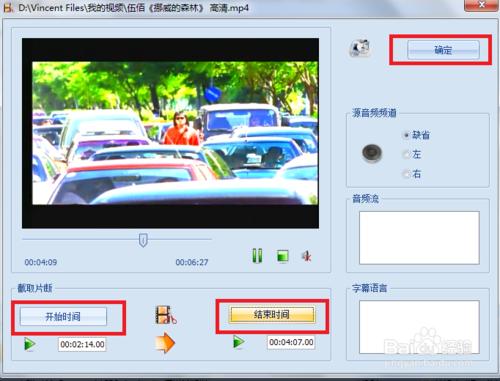Click the 确定 confirm button
Screen dimensions: 500x381
coord(443,50)
